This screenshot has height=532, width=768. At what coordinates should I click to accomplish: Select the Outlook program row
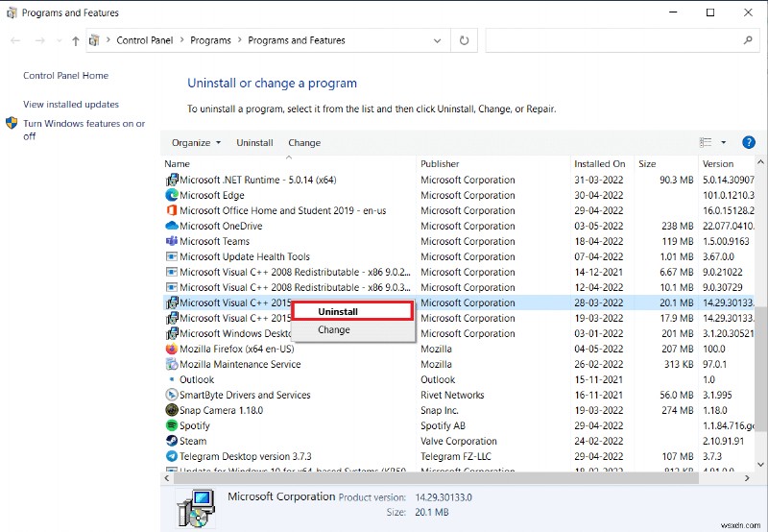click(458, 379)
